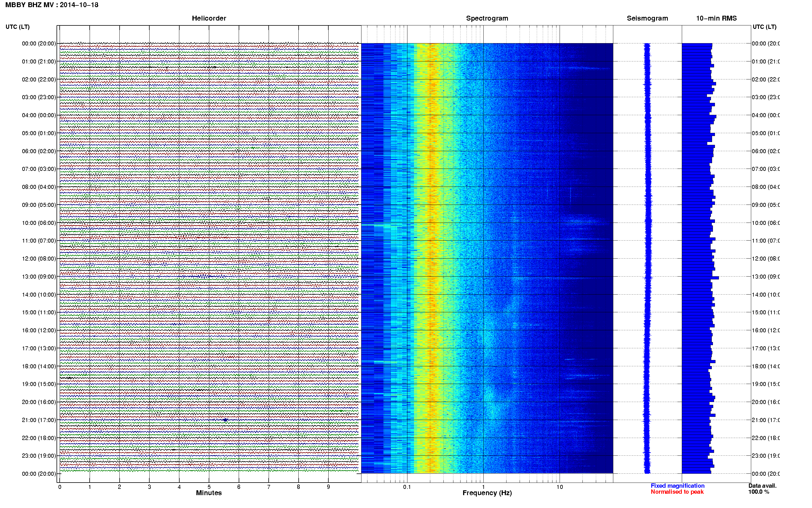
Task: Click the left '10:00 (06:00)' time label
Action: tap(39, 223)
